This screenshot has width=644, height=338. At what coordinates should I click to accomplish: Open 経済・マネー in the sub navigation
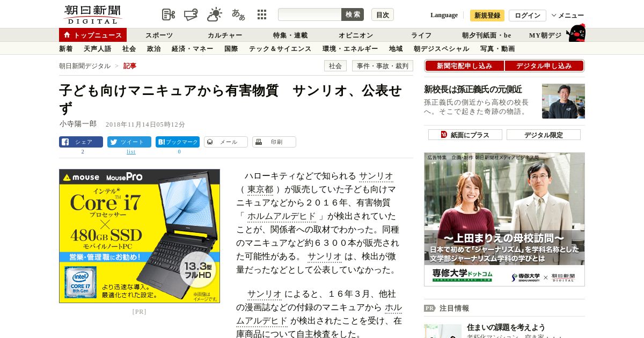point(193,48)
